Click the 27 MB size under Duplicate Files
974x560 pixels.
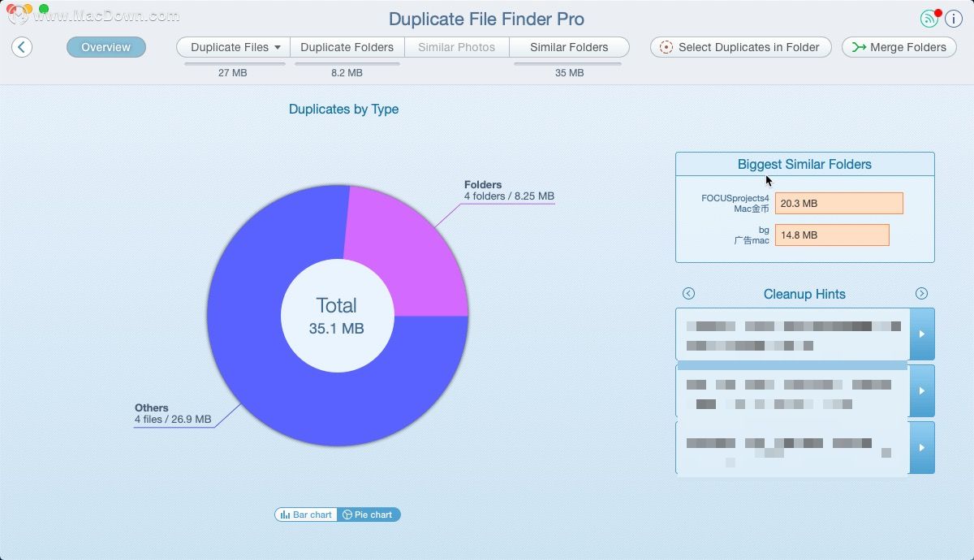pos(233,73)
